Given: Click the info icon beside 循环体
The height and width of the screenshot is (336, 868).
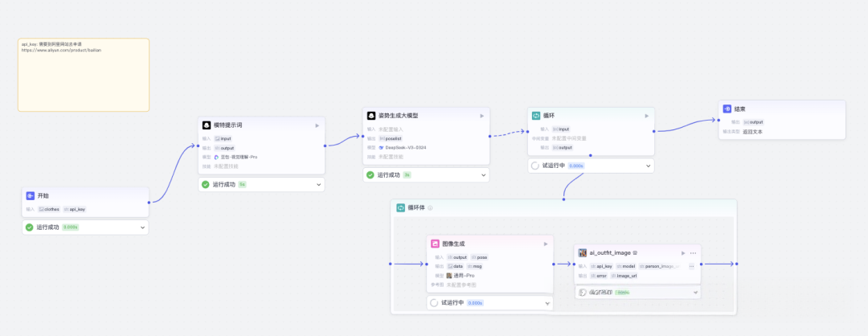Looking at the screenshot, I should pyautogui.click(x=431, y=208).
